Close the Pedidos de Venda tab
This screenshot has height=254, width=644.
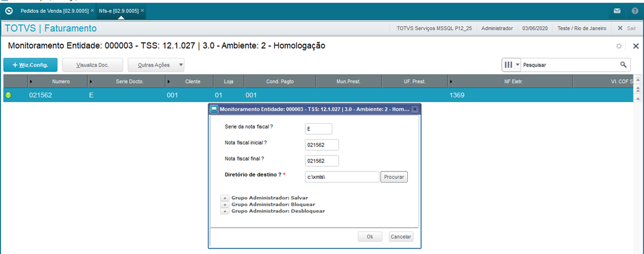tap(92, 11)
